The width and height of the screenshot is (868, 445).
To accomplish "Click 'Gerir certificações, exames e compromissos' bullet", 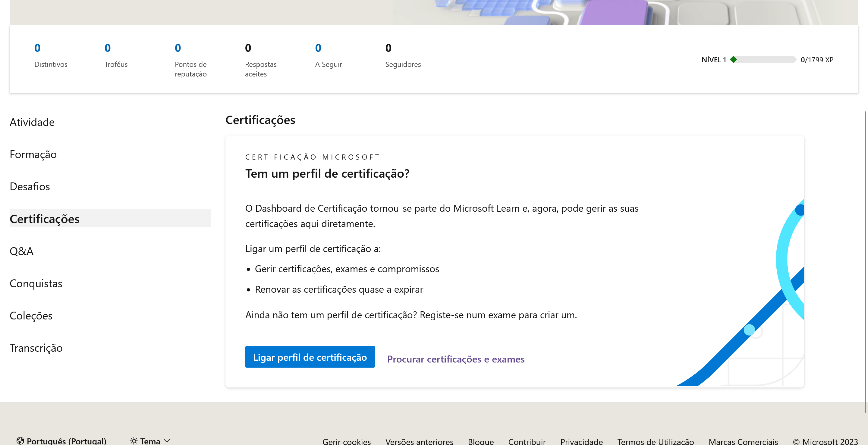I will tap(347, 269).
